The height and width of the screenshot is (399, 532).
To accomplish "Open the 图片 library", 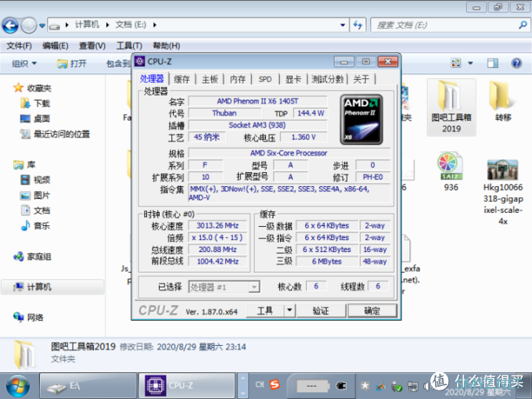I will pyautogui.click(x=35, y=196).
